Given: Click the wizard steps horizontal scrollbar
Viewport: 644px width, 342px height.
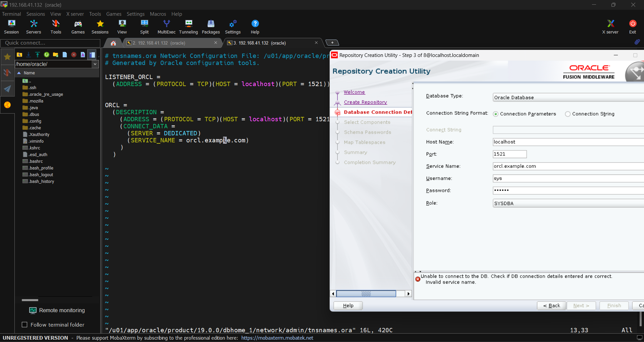Looking at the screenshot, I should pyautogui.click(x=366, y=294).
